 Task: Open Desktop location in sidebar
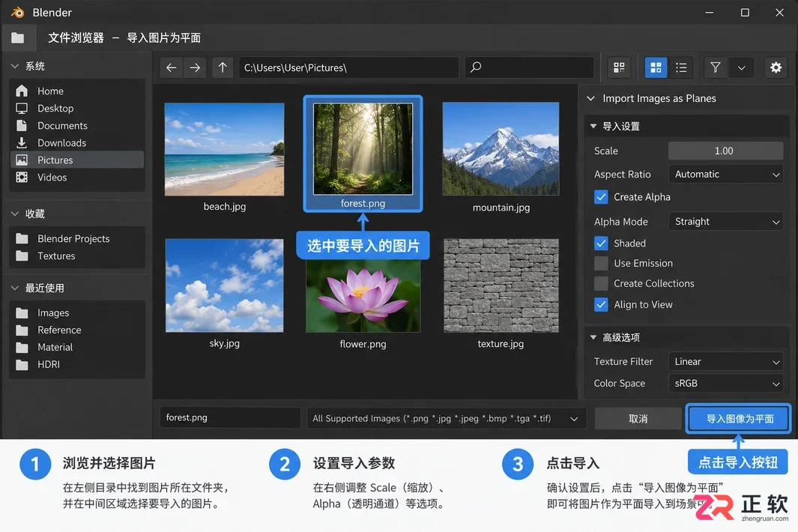(77, 109)
